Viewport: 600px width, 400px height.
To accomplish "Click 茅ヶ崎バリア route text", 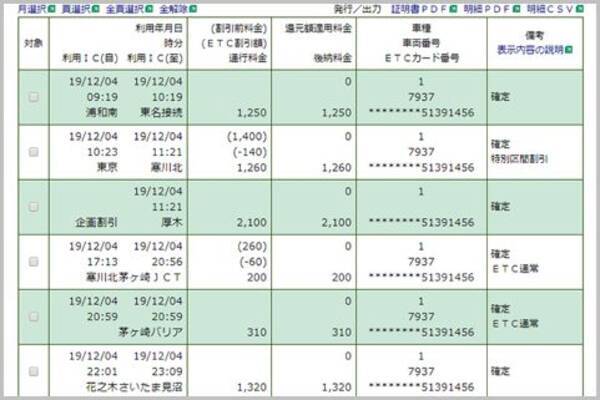I will click(x=150, y=332).
